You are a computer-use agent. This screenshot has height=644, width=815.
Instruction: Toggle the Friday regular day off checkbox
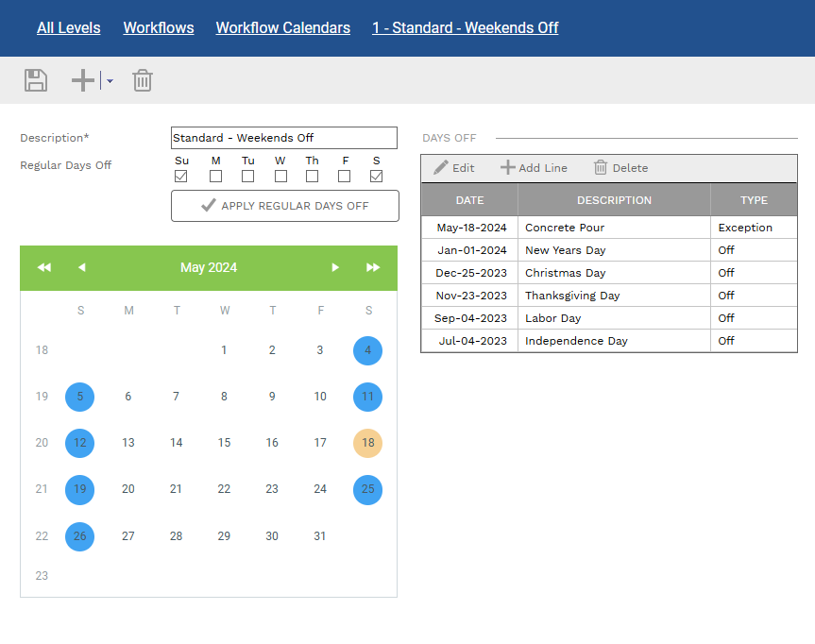coord(345,177)
